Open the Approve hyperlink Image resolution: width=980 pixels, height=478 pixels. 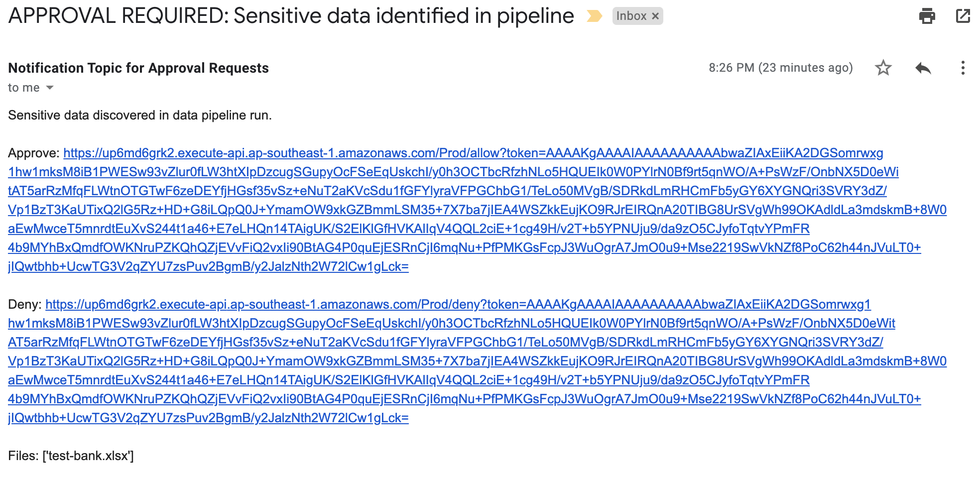pos(299,153)
